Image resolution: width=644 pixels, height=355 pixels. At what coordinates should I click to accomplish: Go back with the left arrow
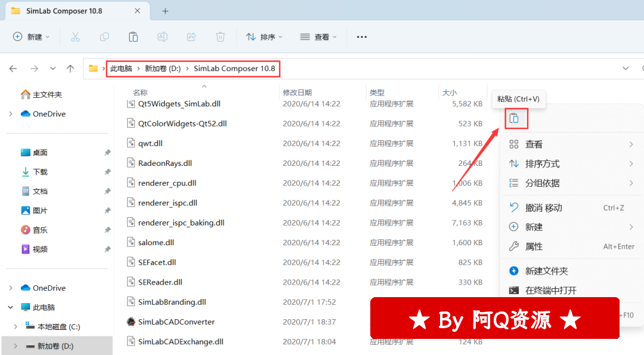[13, 69]
